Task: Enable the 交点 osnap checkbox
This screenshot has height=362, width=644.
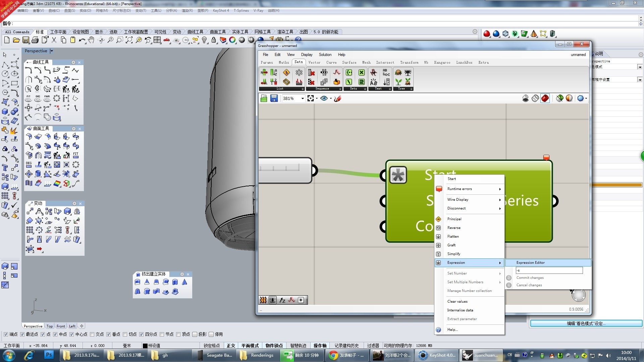Action: [92, 335]
